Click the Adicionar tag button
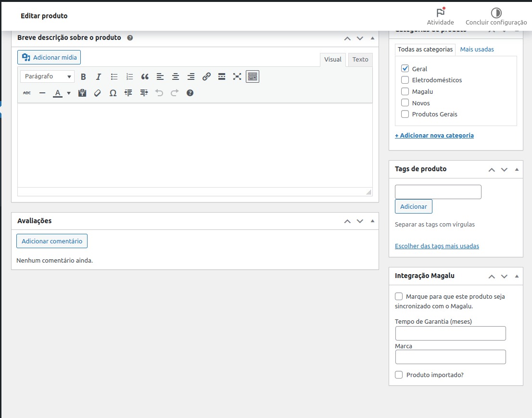The image size is (532, 418). click(414, 206)
